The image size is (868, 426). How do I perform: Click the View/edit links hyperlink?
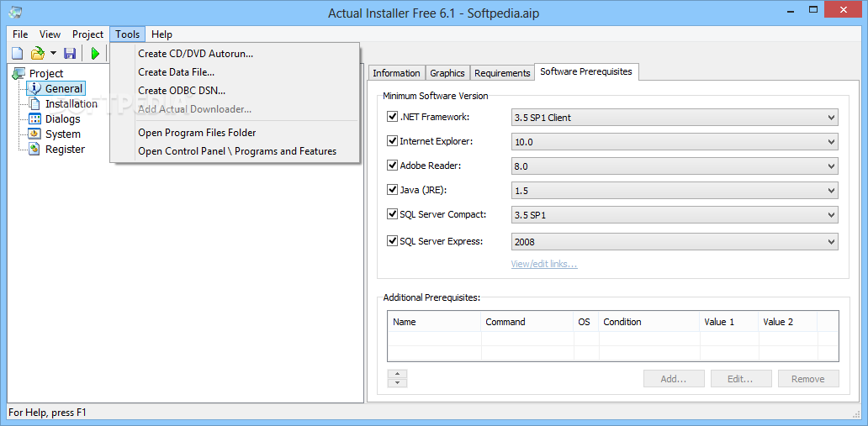point(544,264)
